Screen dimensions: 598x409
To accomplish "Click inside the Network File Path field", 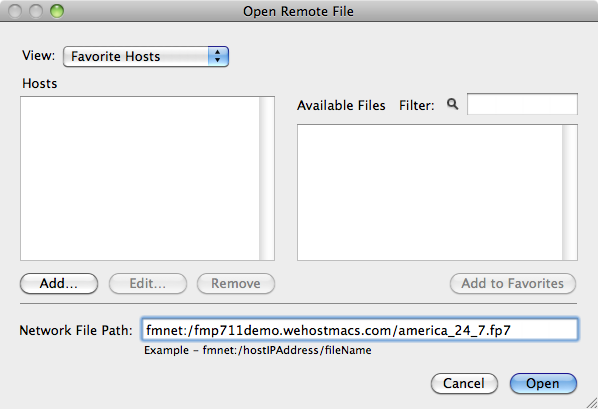I will (x=360, y=330).
